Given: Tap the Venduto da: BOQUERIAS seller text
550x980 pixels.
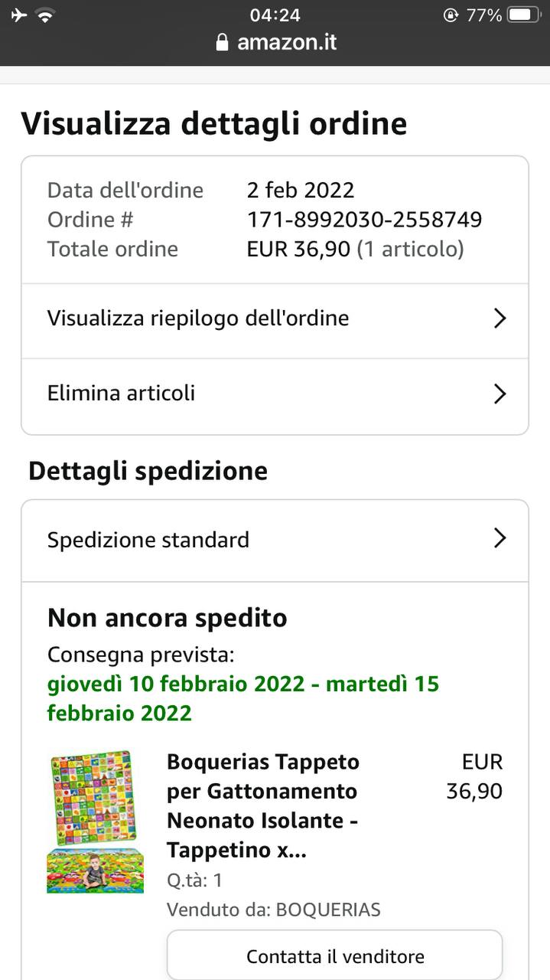Looking at the screenshot, I should pos(274,910).
